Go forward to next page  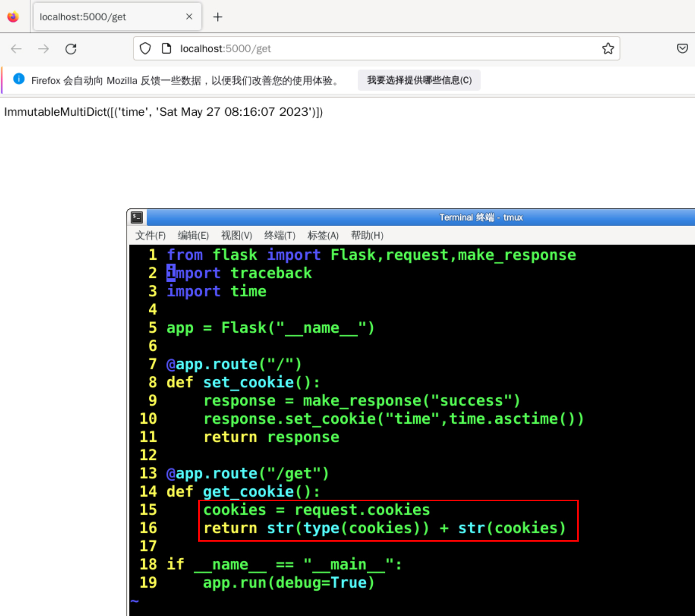[44, 49]
